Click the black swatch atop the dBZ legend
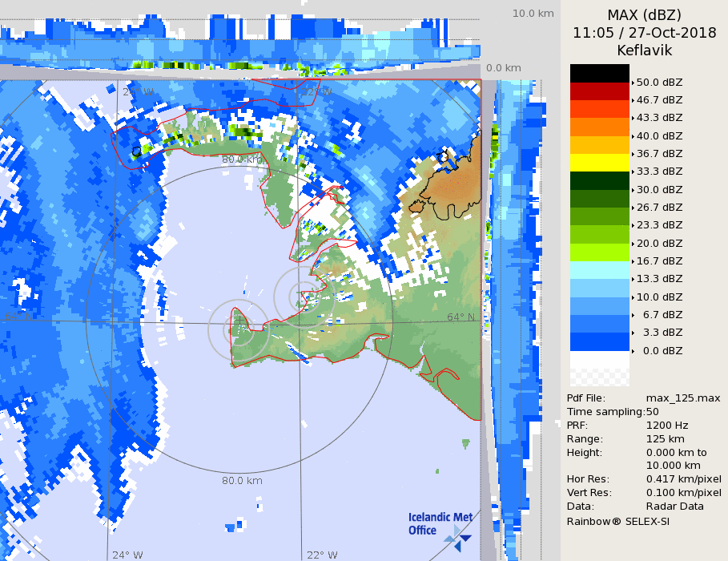Screen dimensions: 728x561 click(599, 73)
